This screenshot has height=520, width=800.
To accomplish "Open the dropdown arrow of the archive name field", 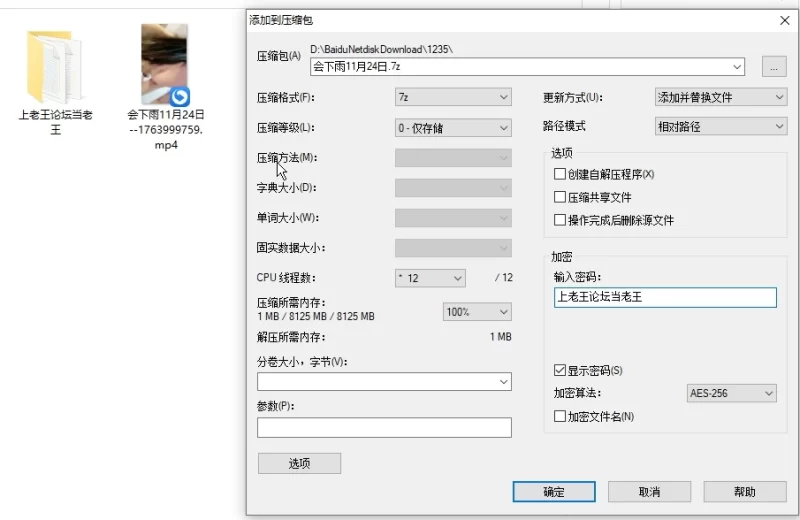I will (737, 67).
